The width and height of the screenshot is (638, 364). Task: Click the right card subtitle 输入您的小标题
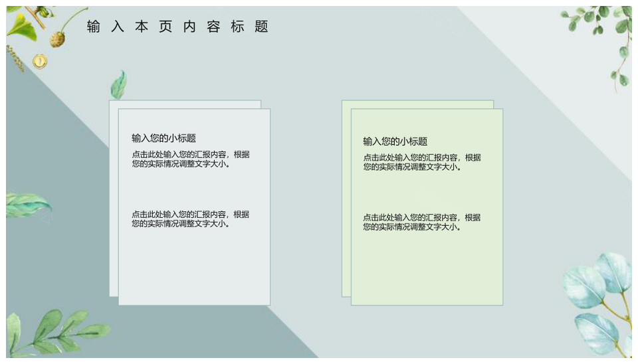point(395,141)
